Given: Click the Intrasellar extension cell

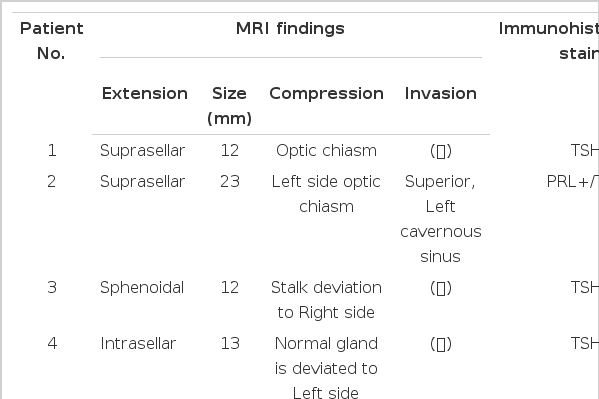Looking at the screenshot, I should coord(138,344).
